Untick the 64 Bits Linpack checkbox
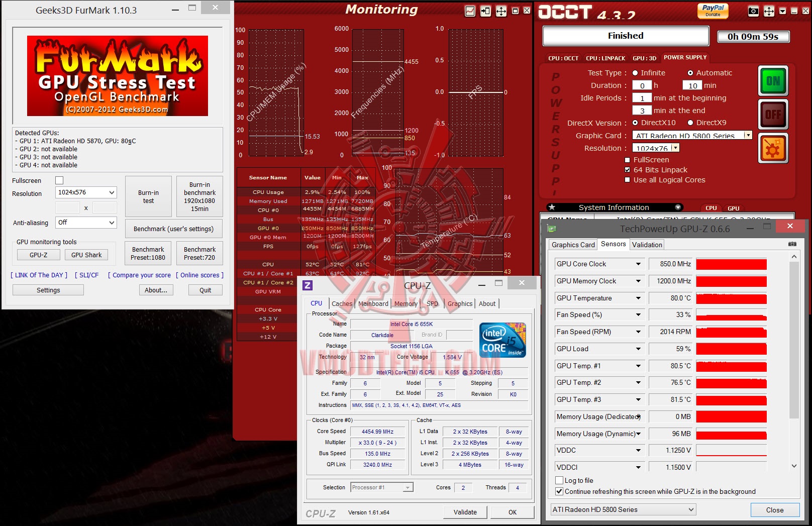812x526 pixels. click(x=627, y=170)
